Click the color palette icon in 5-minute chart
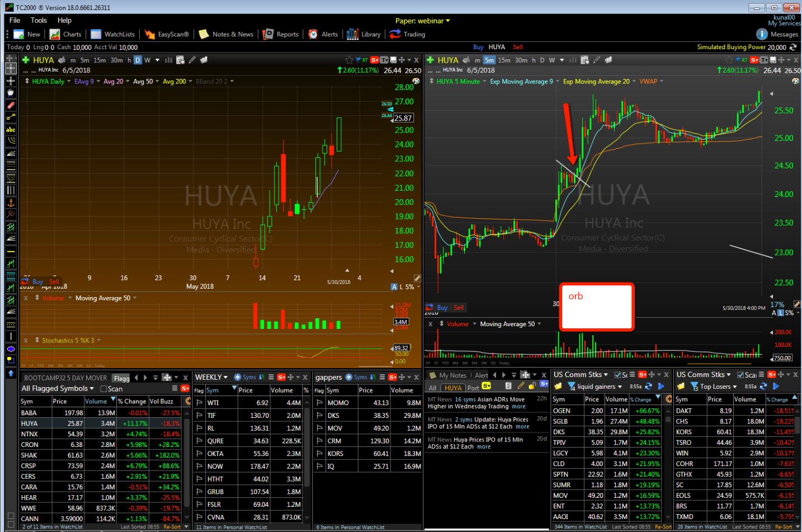The width and height of the screenshot is (802, 532). click(x=795, y=81)
